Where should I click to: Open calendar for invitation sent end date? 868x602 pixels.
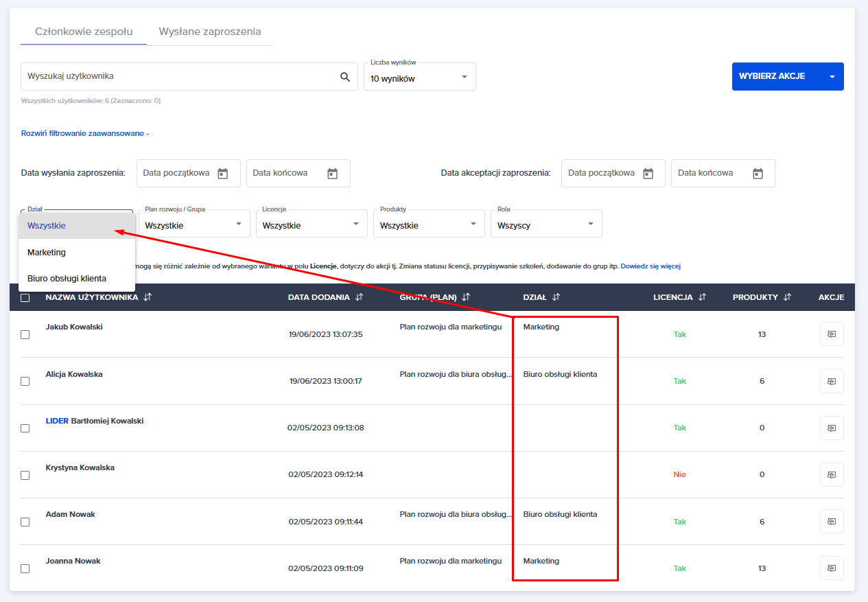[332, 174]
